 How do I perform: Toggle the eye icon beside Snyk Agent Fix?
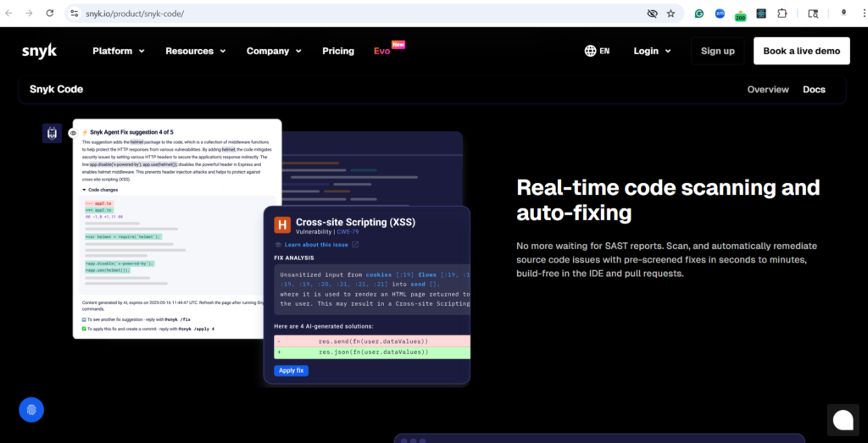coord(73,133)
